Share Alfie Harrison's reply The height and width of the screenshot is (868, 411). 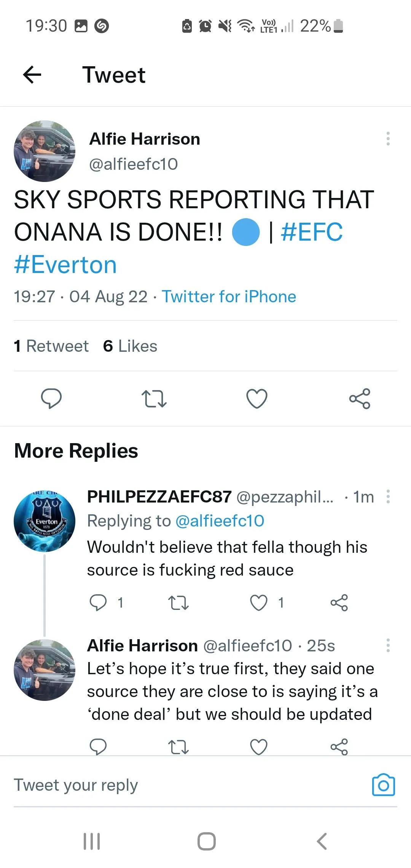[339, 747]
